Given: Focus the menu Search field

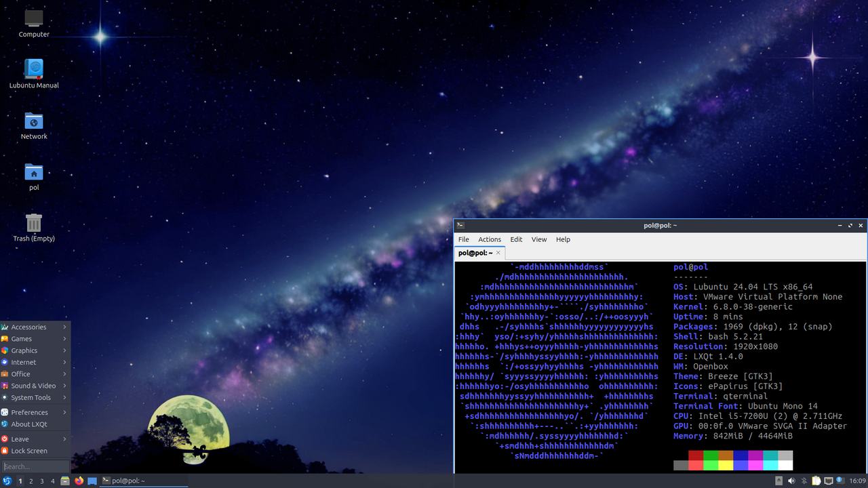Looking at the screenshot, I should click(35, 466).
